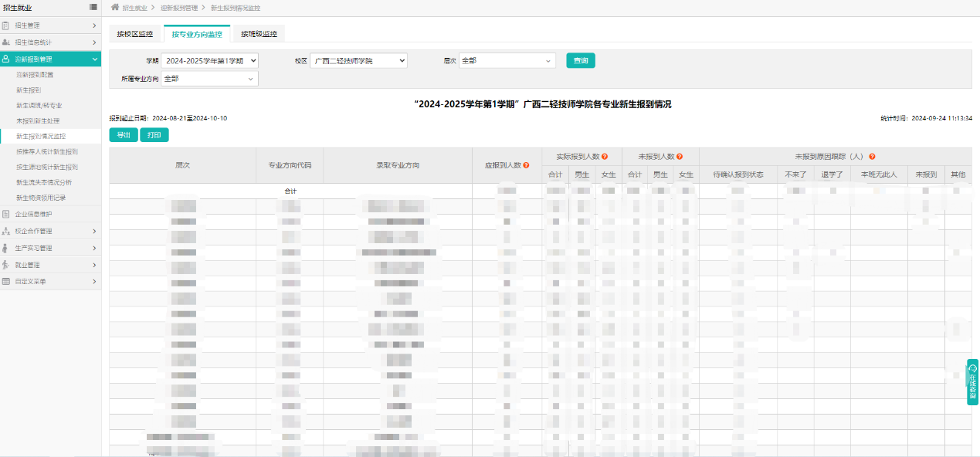Screen dimensions: 980x457
Task: Click the 录取专业方向 column header
Action: (398, 165)
